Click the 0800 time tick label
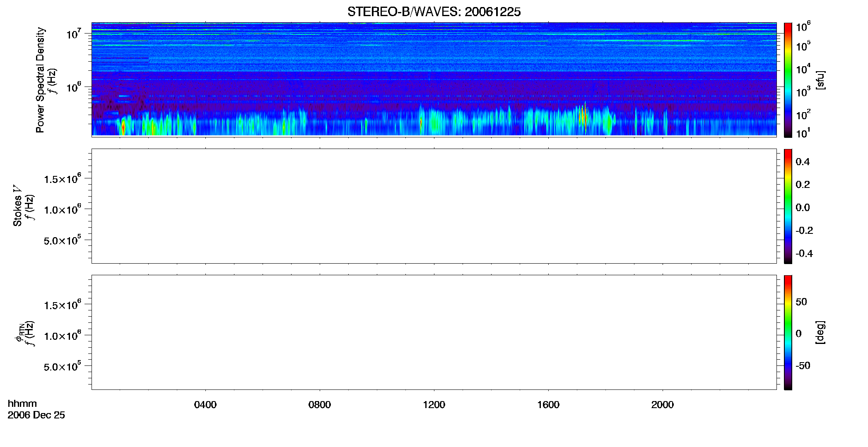 coord(320,405)
